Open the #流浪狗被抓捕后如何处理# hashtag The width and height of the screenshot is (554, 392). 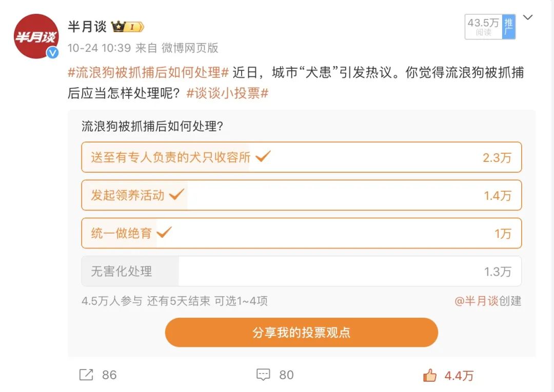pos(148,72)
